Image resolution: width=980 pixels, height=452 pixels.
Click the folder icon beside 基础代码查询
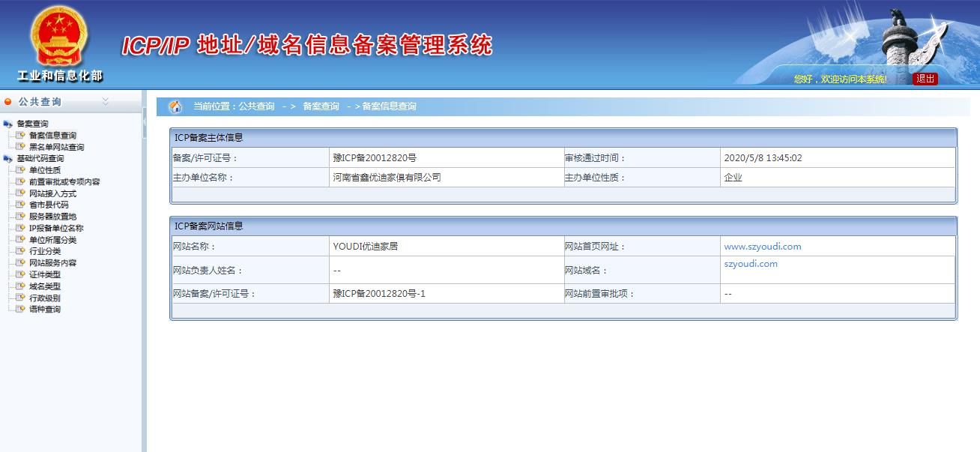tap(7, 157)
